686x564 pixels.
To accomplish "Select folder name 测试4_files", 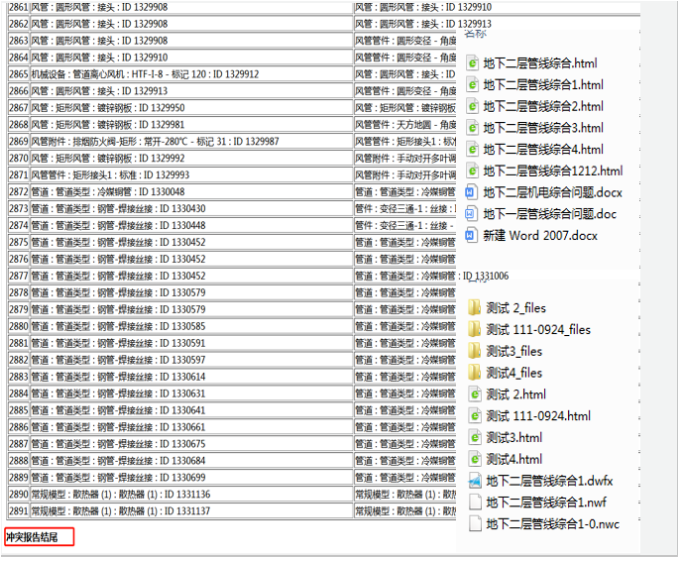I will (x=514, y=373).
